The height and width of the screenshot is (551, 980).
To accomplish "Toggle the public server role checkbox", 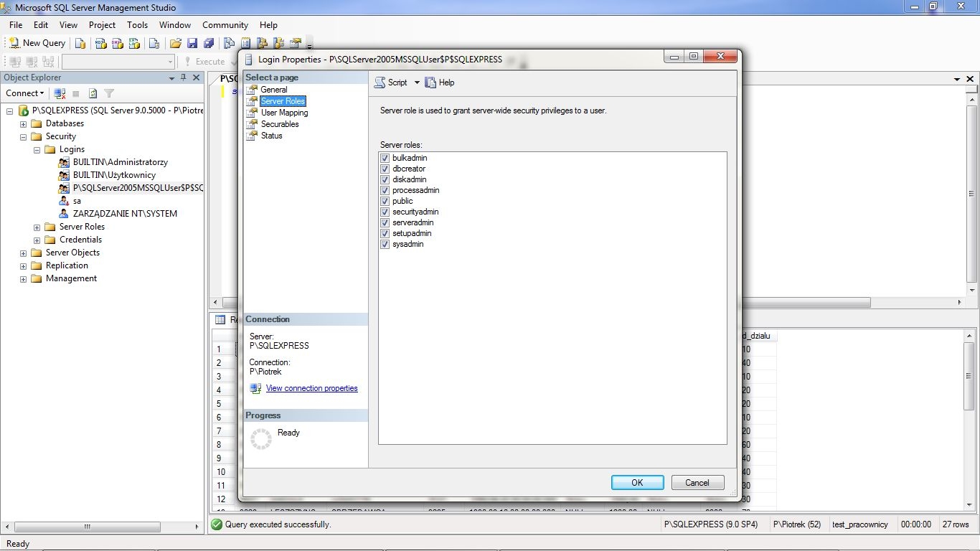I will 385,201.
